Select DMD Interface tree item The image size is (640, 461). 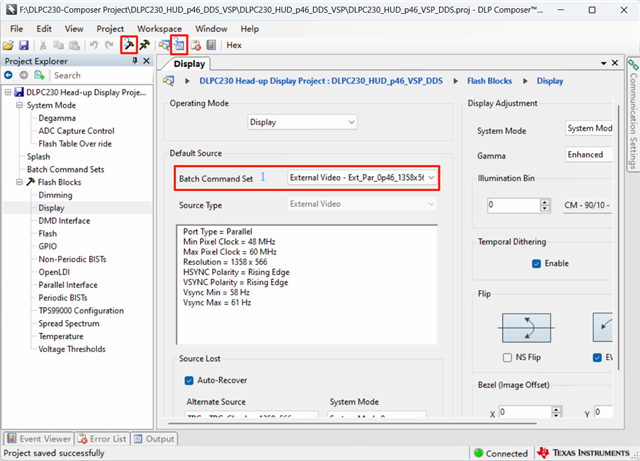(64, 221)
